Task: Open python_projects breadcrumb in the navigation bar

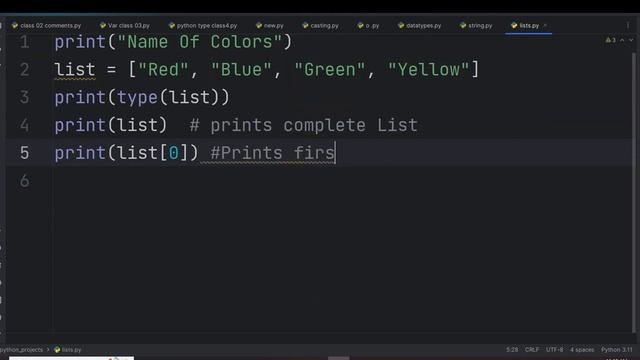Action: [x=21, y=350]
